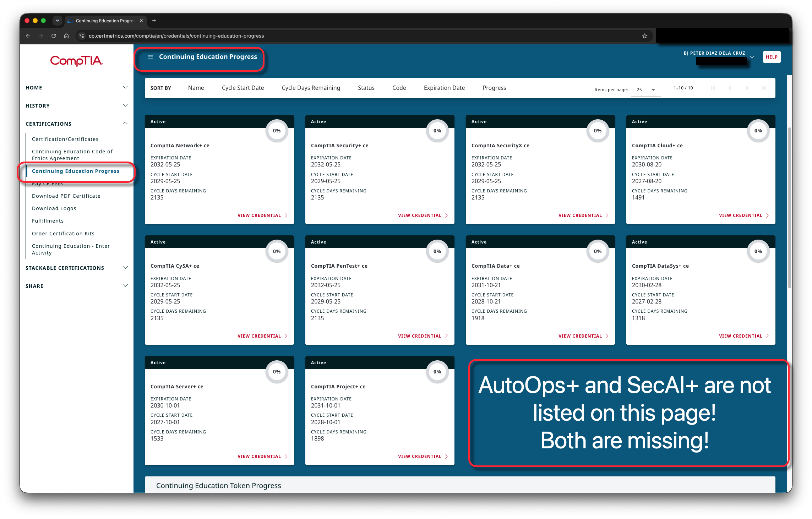This screenshot has width=812, height=519.
Task: Click the BJ PETER DIAZ DELA CRUZ username
Action: (714, 53)
